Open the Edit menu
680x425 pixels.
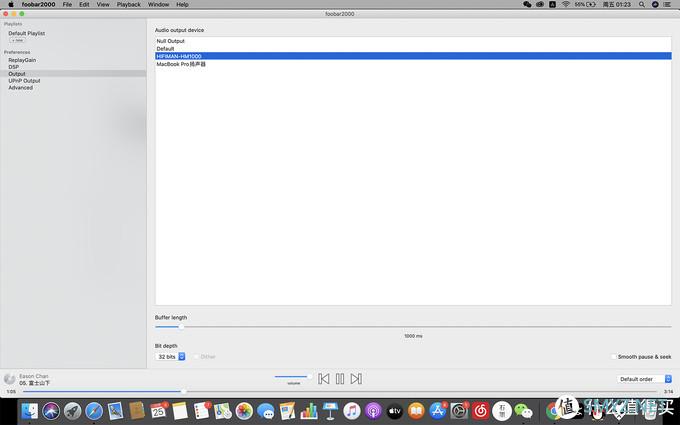84,4
